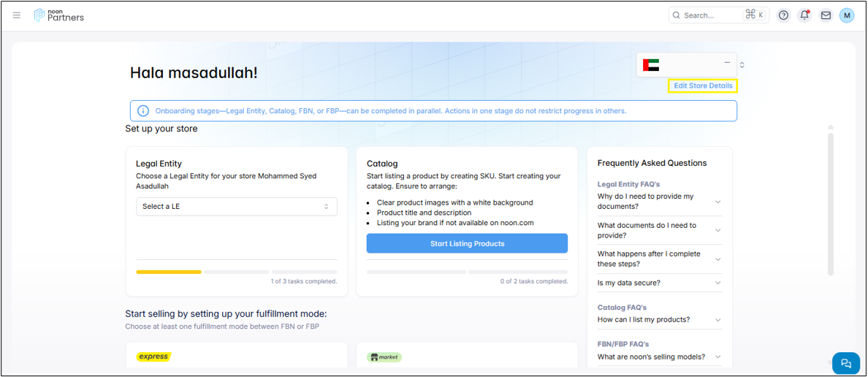The image size is (868, 377).
Task: Open the notifications bell
Action: (x=804, y=15)
